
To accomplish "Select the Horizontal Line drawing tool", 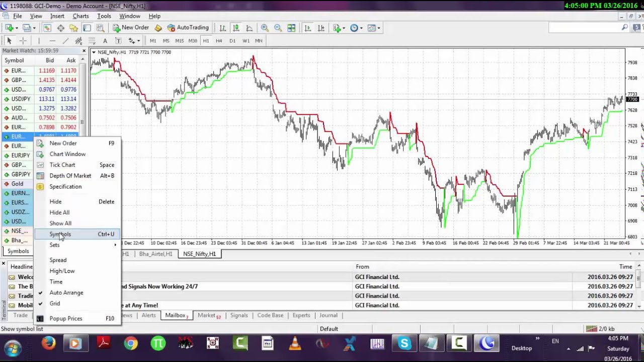I will pyautogui.click(x=52, y=41).
